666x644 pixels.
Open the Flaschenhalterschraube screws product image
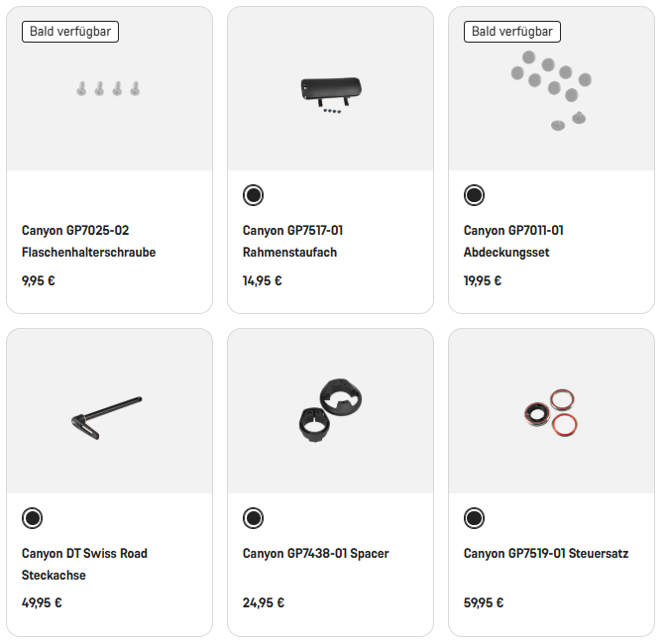click(109, 88)
